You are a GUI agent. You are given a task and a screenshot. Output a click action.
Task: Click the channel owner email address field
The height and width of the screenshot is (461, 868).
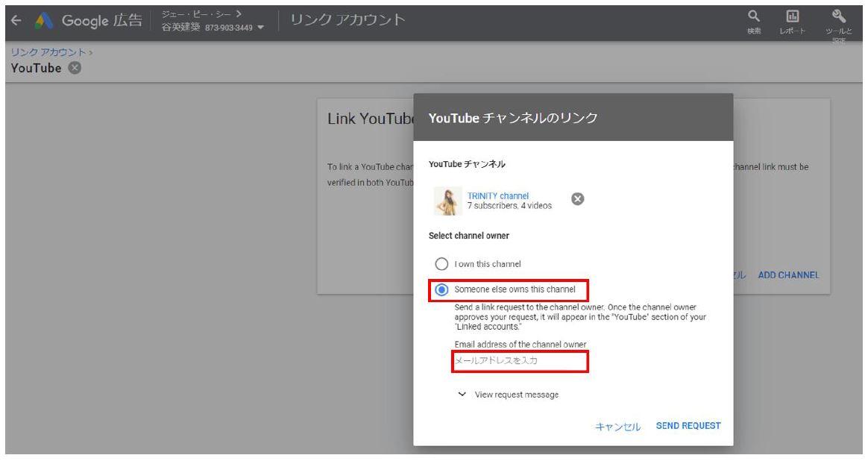point(520,361)
